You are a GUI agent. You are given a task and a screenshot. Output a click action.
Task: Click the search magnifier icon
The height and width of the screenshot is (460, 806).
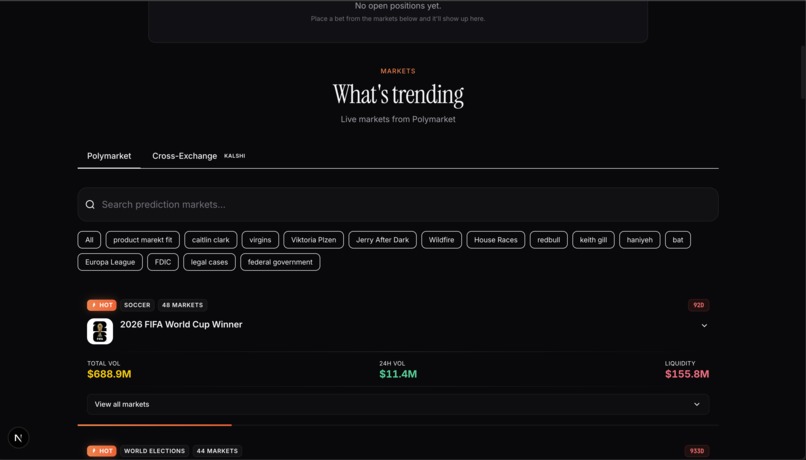pos(90,205)
